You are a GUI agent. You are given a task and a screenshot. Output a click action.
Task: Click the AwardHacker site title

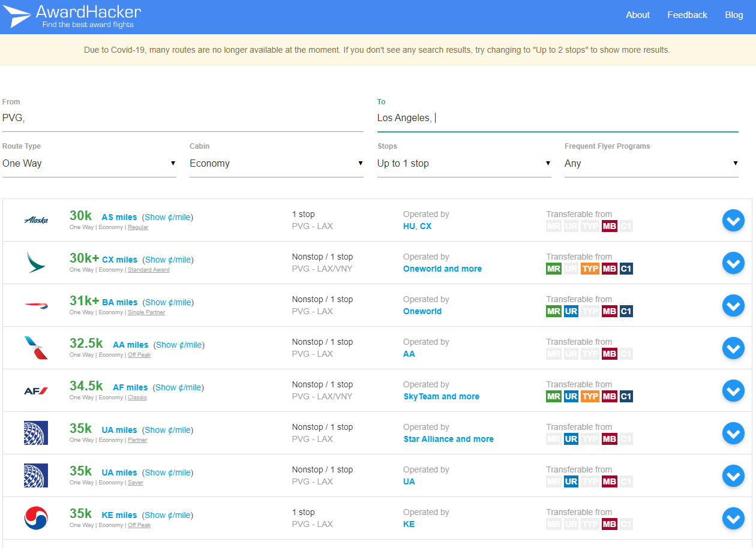pos(88,11)
